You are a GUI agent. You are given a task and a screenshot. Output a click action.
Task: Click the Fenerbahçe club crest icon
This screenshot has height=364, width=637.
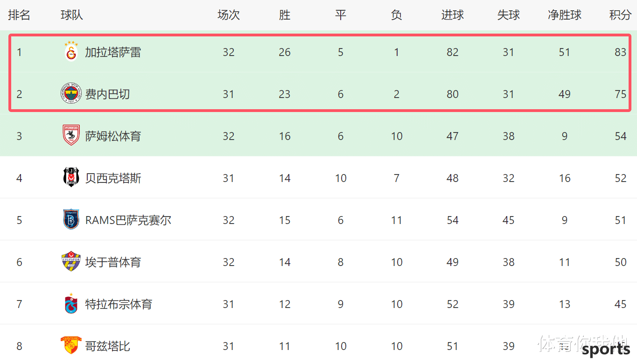[71, 94]
